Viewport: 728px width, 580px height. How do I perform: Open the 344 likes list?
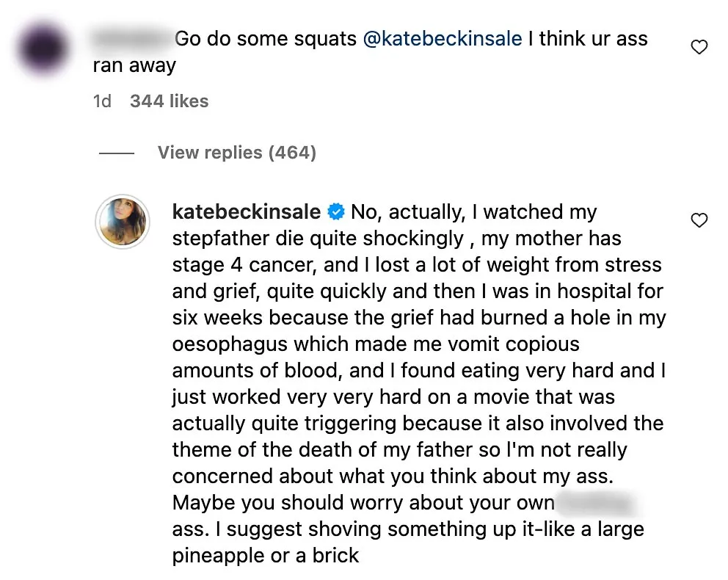tap(169, 101)
